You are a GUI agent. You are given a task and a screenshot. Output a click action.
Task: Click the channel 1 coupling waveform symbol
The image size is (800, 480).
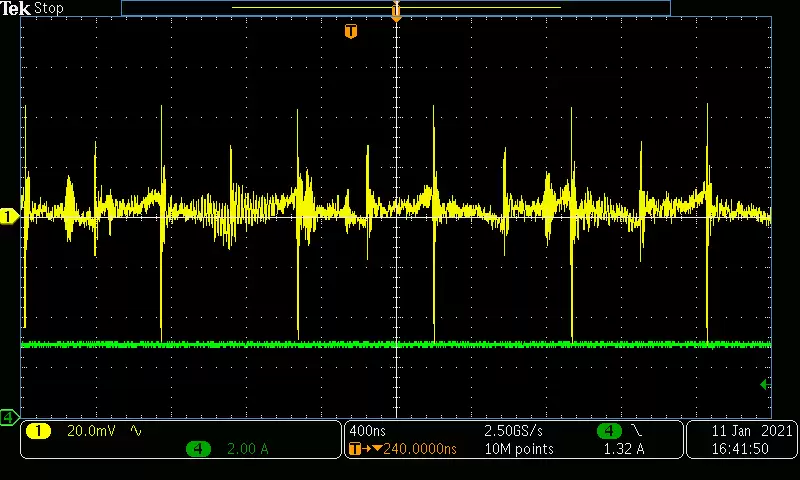(136, 431)
